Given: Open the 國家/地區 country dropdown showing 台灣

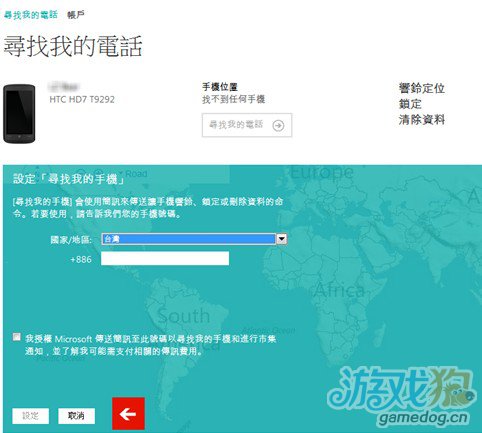Looking at the screenshot, I should pyautogui.click(x=194, y=239).
